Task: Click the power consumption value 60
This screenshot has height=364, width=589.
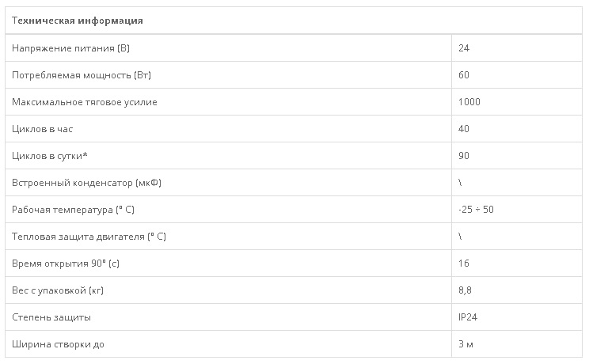Action: 464,75
